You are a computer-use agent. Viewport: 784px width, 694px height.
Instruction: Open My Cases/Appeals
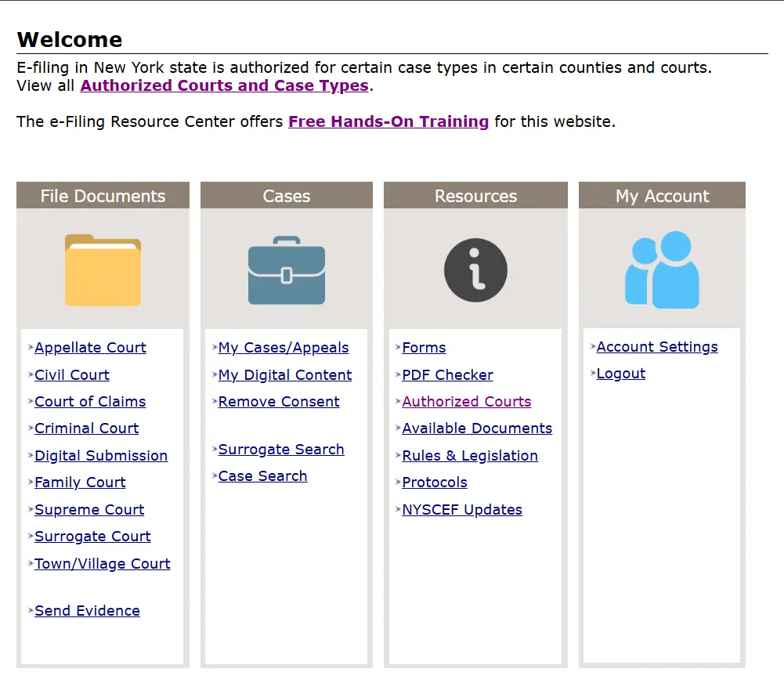284,348
